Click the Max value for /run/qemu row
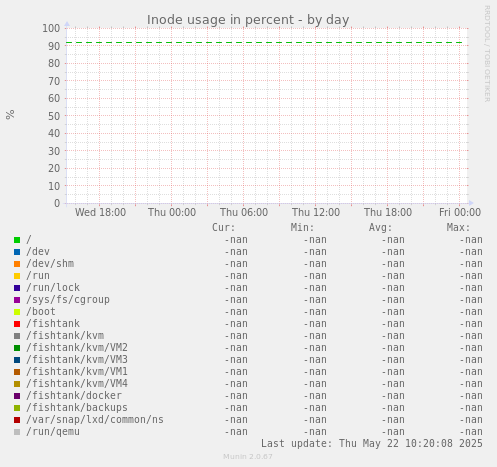The width and height of the screenshot is (497, 467). coord(471,432)
